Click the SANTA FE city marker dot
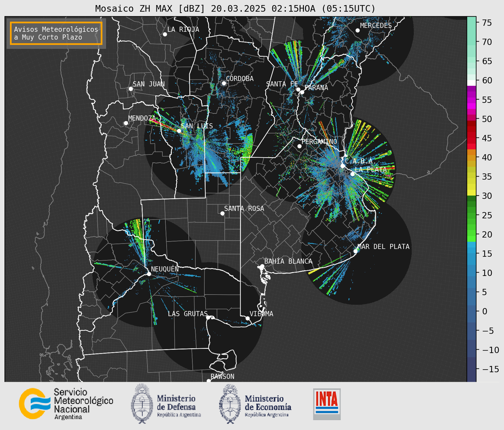The width and height of the screenshot is (504, 430). 298,89
